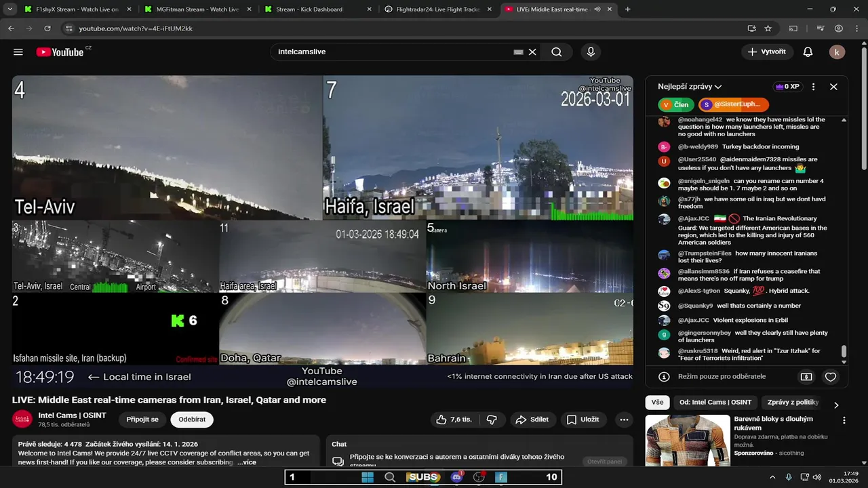
Task: Reload the browser page
Action: pyautogui.click(x=47, y=28)
